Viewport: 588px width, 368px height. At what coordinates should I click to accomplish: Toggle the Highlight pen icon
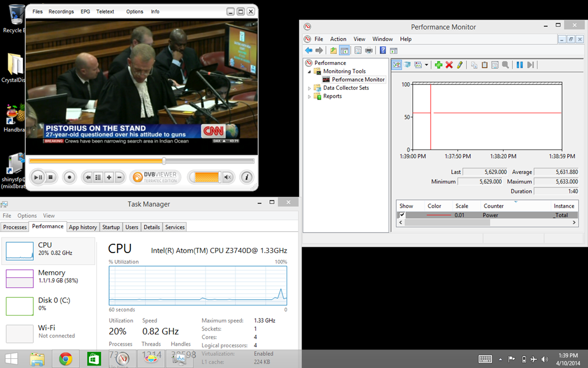pos(460,65)
